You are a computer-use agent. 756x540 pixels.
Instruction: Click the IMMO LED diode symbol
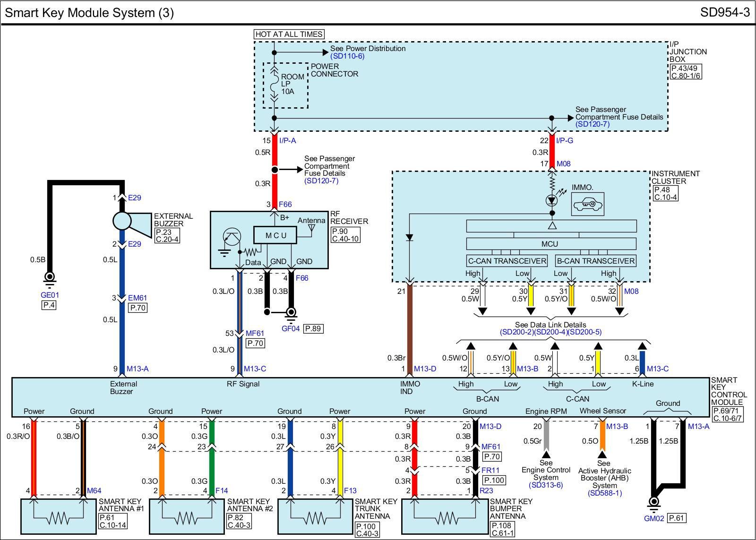click(551, 200)
